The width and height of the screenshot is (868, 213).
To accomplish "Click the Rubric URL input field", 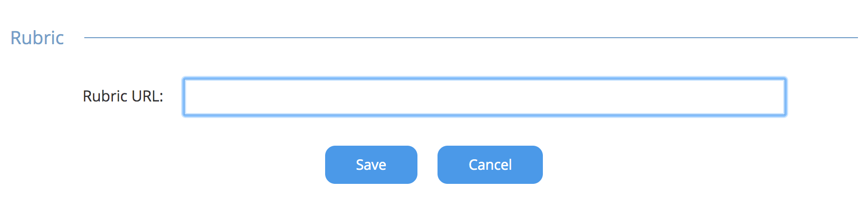I will [x=484, y=97].
